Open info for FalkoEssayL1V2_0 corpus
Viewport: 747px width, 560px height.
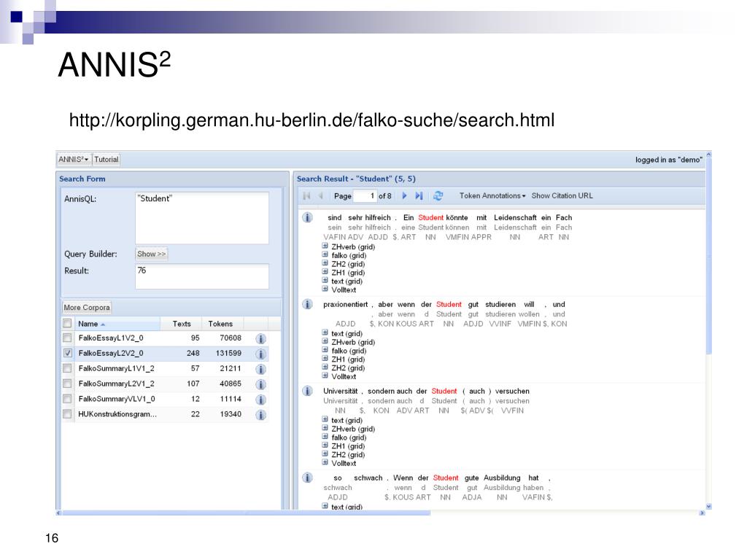tap(260, 338)
